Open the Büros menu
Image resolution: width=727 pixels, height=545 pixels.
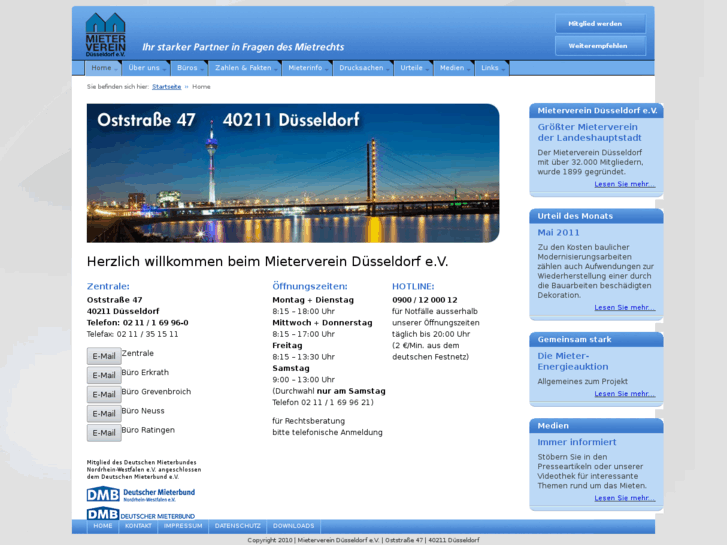coord(189,68)
